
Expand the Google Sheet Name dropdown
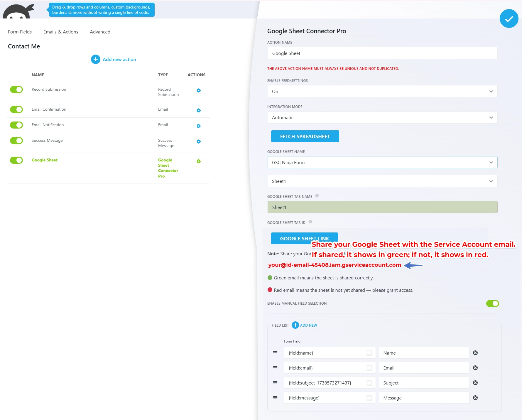tap(382, 162)
